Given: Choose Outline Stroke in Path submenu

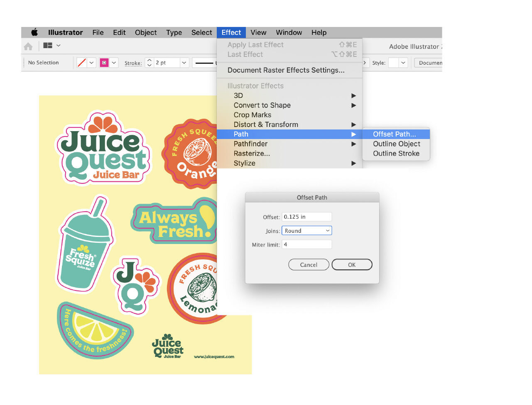Looking at the screenshot, I should pyautogui.click(x=396, y=154).
